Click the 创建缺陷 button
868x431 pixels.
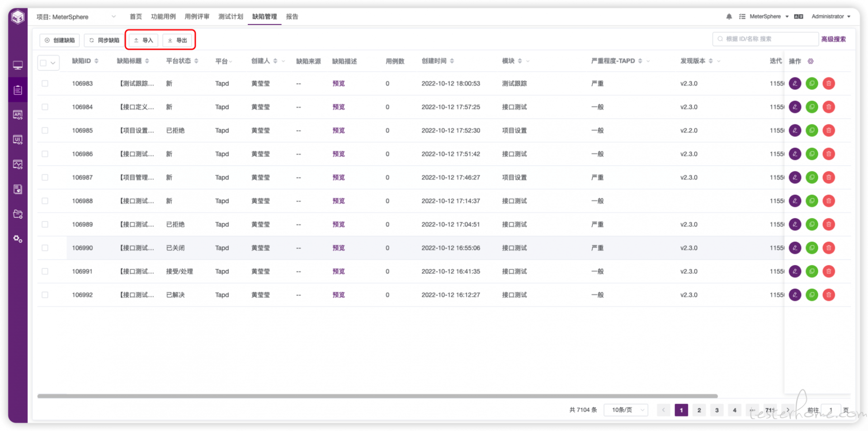[60, 40]
